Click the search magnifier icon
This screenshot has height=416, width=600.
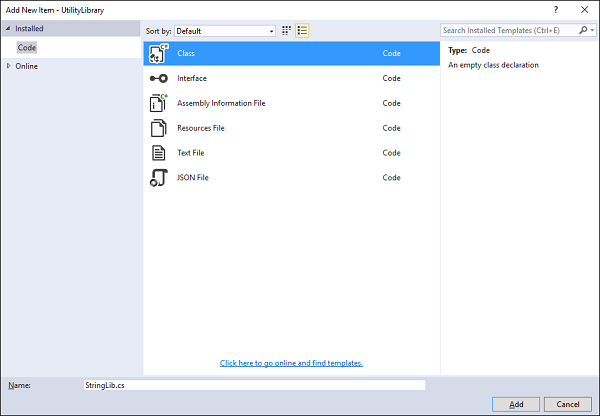point(581,31)
